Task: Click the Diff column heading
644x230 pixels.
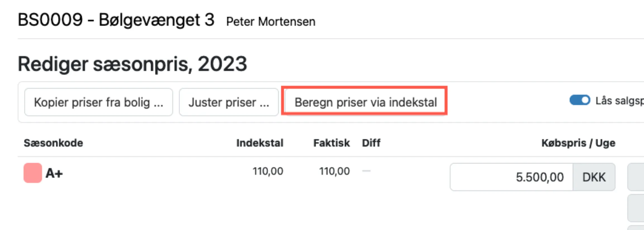Action: pos(371,143)
